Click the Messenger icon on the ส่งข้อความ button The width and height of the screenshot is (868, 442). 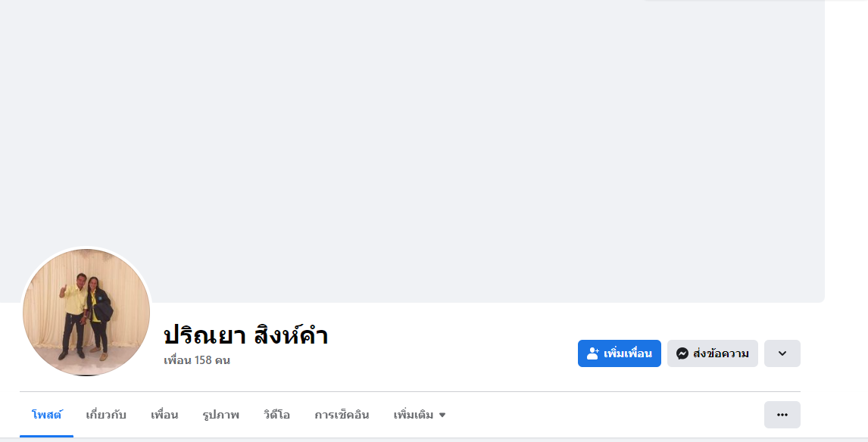pyautogui.click(x=682, y=353)
